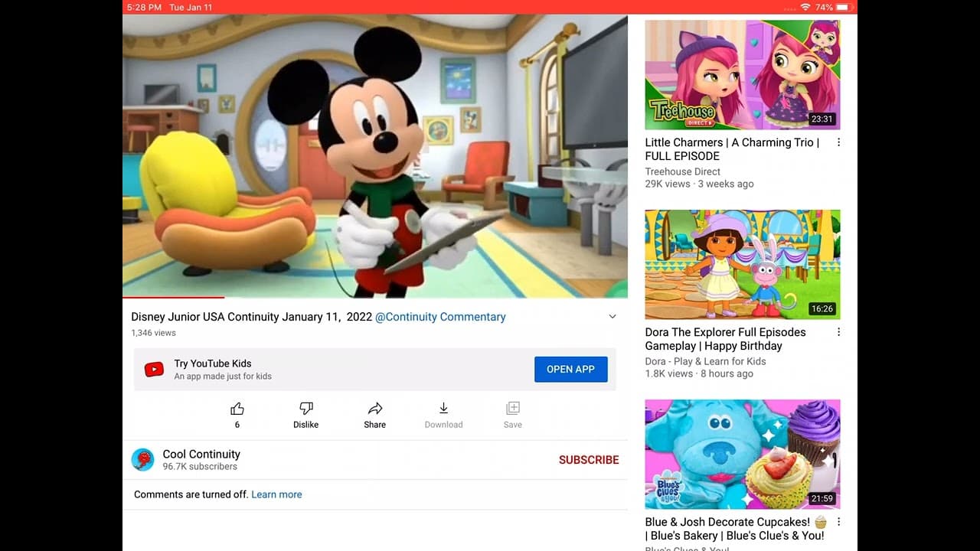Expand the video description chevron
Viewport: 980px width, 551px height.
(x=612, y=317)
